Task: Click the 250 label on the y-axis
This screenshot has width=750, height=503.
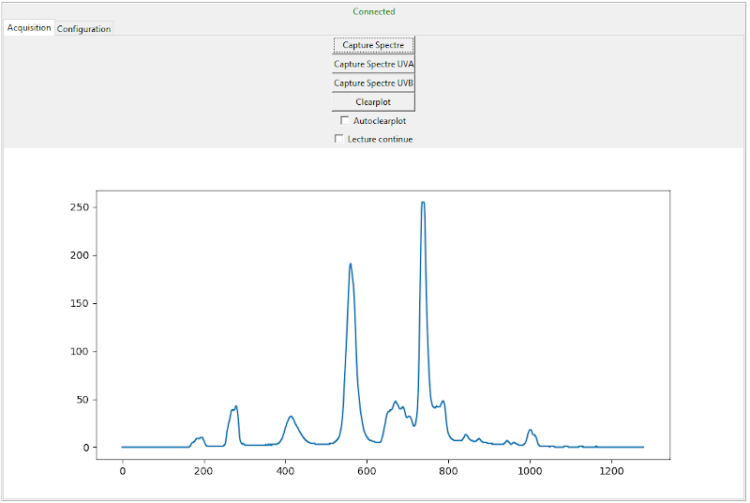Action: click(x=78, y=208)
